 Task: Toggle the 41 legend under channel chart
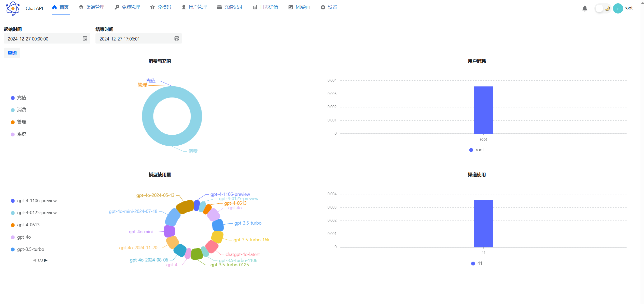tap(477, 263)
